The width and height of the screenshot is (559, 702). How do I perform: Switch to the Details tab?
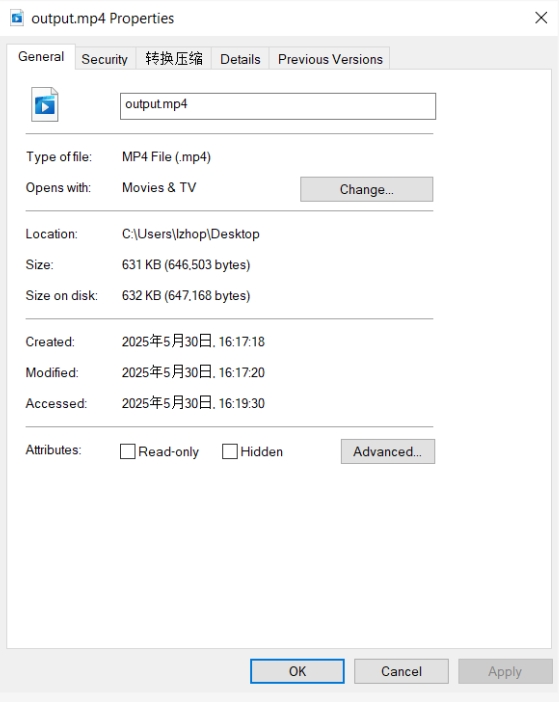(240, 59)
